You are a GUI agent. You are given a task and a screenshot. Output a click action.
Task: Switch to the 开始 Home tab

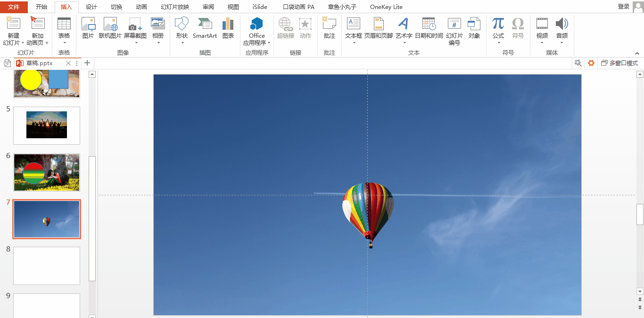point(41,7)
